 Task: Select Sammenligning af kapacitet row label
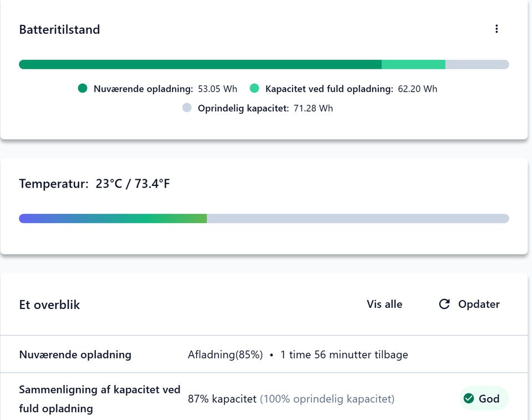coord(99,399)
